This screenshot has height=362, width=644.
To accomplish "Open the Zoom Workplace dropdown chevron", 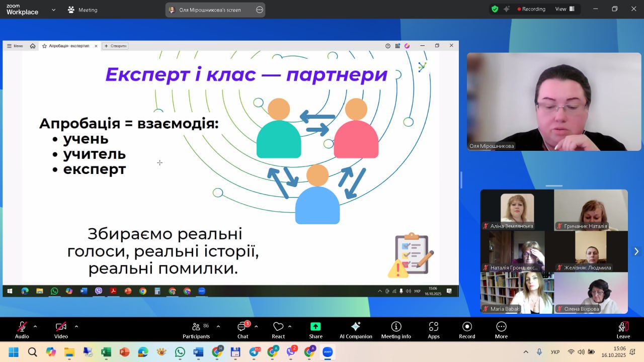I will click(54, 10).
